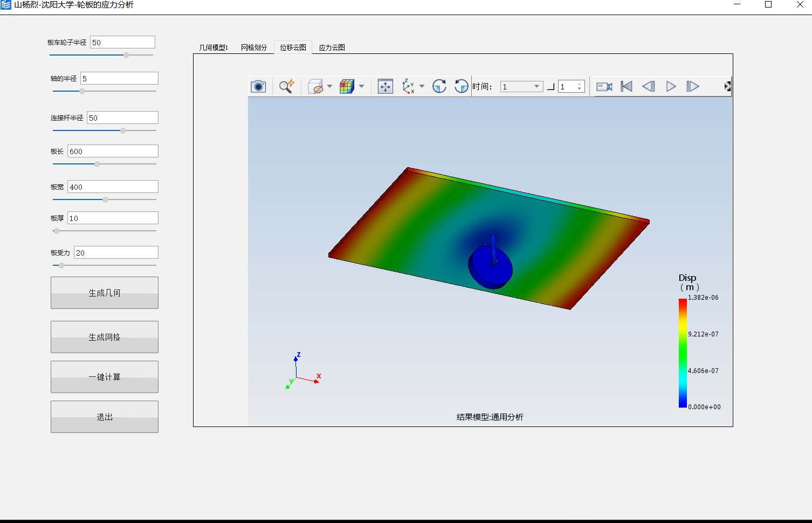
Task: Click the 生成几何 button
Action: (x=105, y=293)
